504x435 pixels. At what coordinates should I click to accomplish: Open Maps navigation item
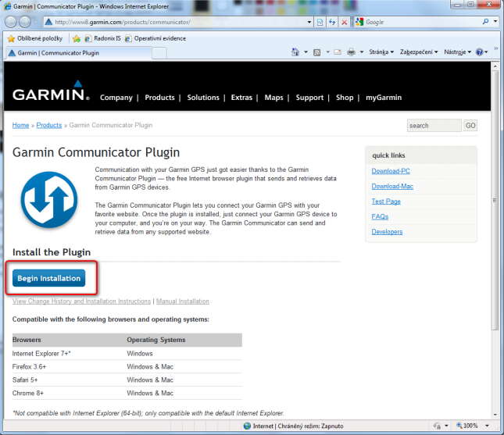tap(273, 98)
